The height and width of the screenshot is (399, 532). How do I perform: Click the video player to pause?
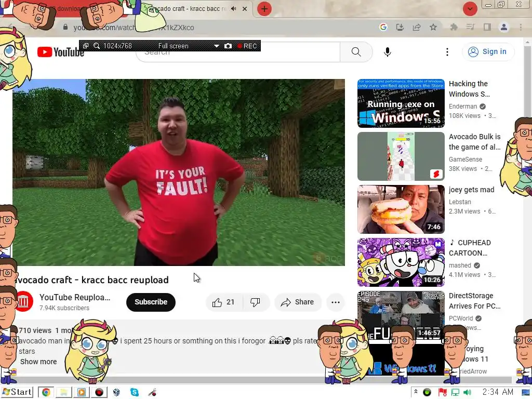(179, 172)
